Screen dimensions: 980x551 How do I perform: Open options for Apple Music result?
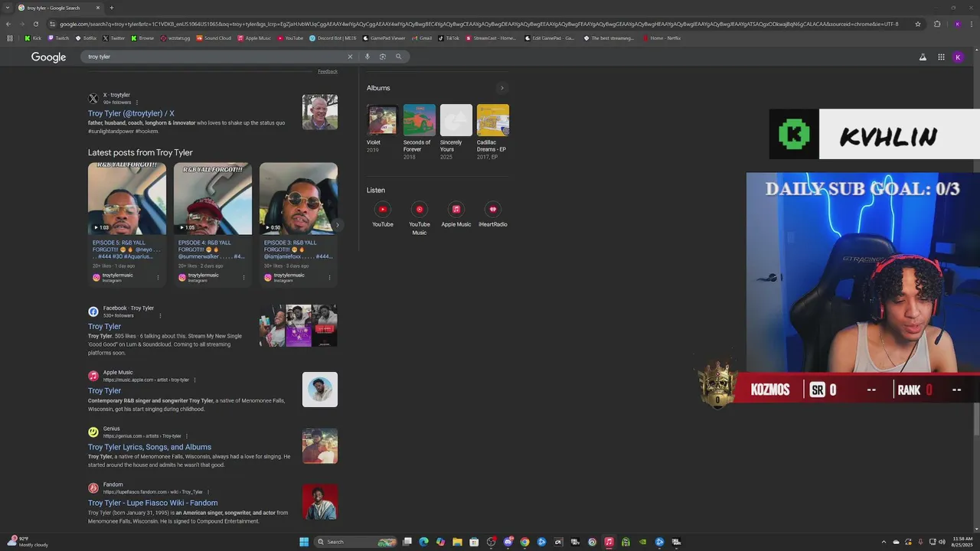pyautogui.click(x=194, y=380)
